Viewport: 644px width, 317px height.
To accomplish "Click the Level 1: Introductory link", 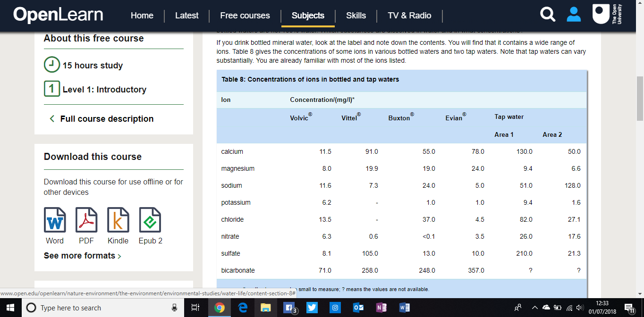I will tap(104, 90).
